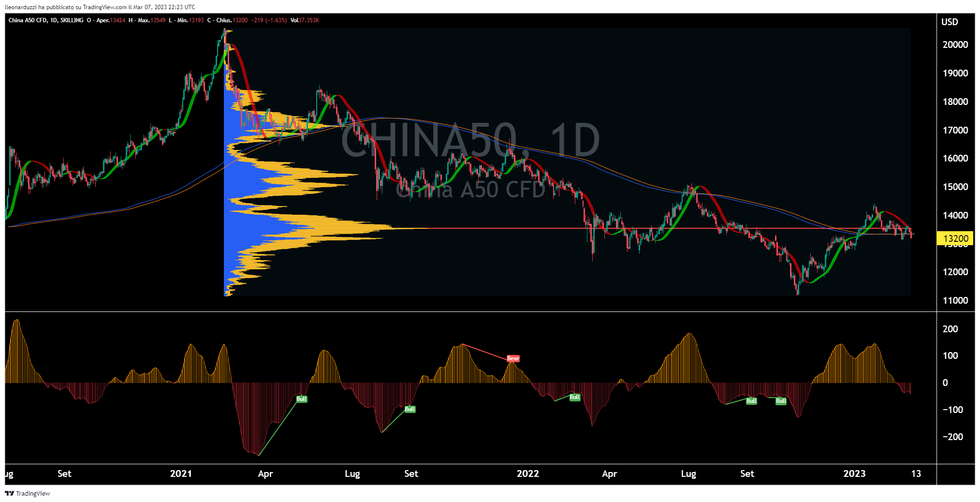This screenshot has height=502, width=980.
Task: Click the Apr label following 2022
Action: click(x=609, y=473)
